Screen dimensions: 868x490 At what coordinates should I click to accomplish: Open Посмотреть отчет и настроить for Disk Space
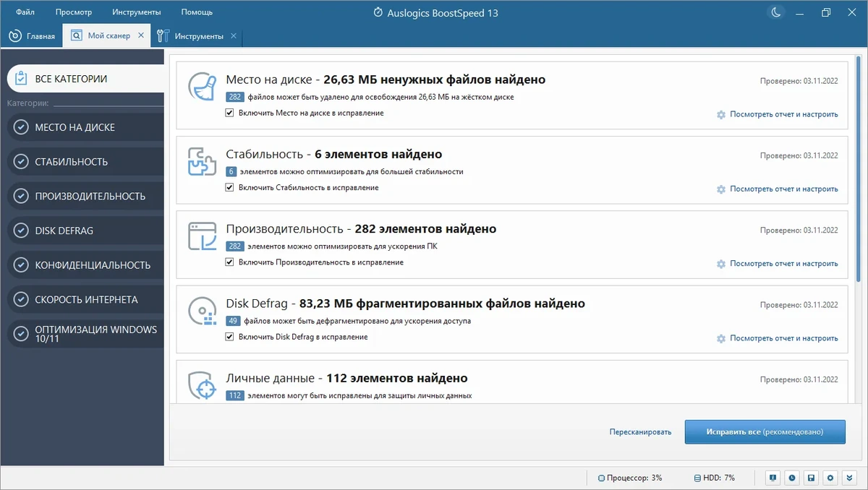tap(784, 114)
